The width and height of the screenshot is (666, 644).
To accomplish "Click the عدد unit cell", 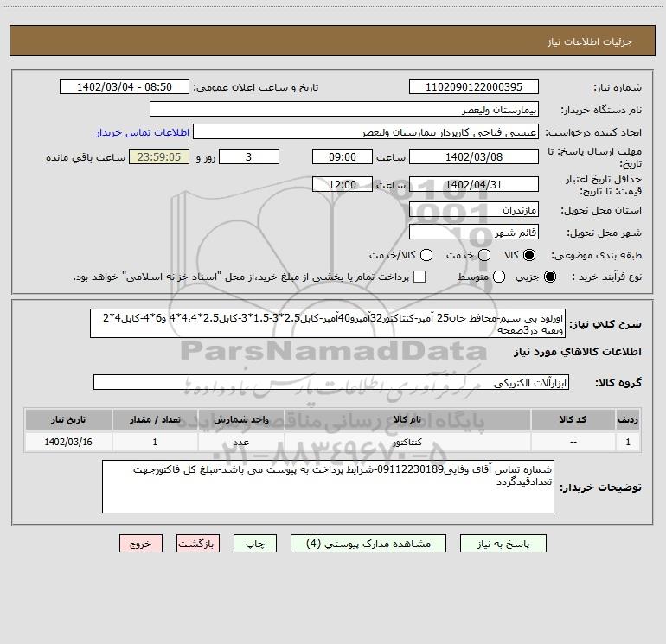I will coord(240,442).
